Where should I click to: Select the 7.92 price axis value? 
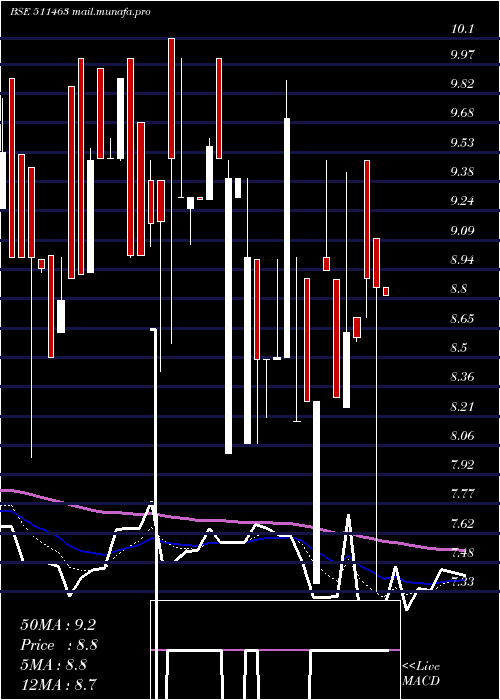coord(463,465)
